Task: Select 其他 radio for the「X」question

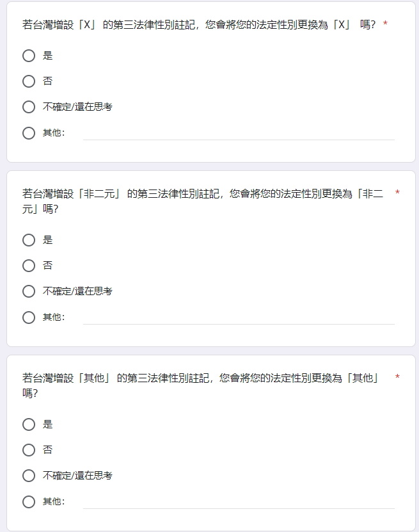Action: 29,133
